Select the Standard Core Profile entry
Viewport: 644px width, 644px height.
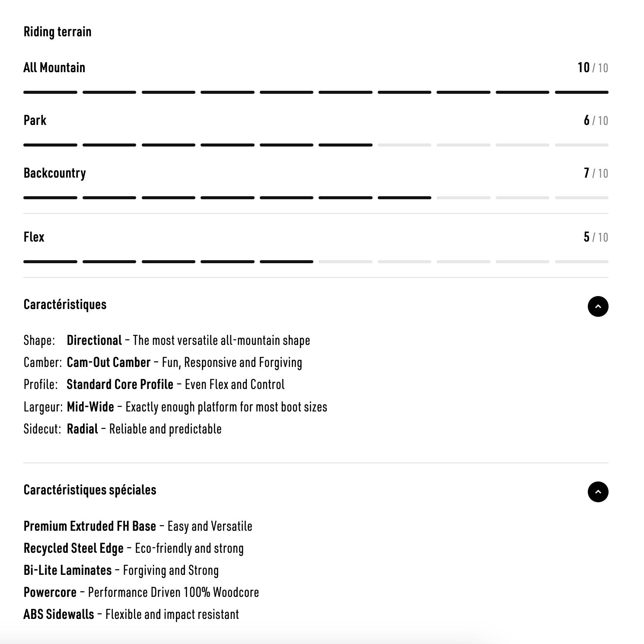[x=120, y=385]
